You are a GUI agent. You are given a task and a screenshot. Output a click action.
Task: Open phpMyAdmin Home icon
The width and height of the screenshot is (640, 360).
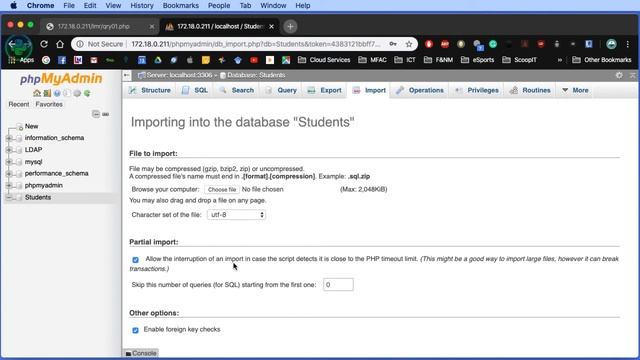click(37, 93)
